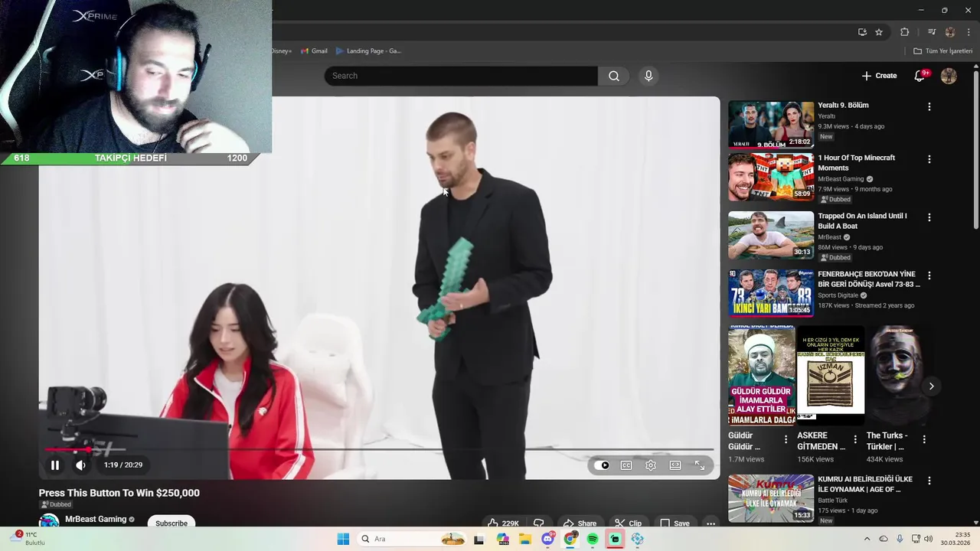Image resolution: width=980 pixels, height=551 pixels.
Task: Open Yeraltı 9. Bölüm video thumbnail
Action: coord(771,124)
